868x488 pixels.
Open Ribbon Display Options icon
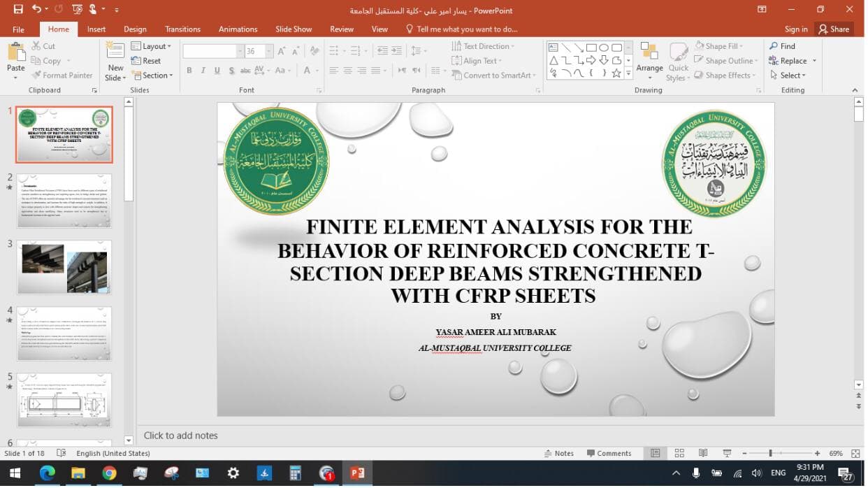point(762,10)
